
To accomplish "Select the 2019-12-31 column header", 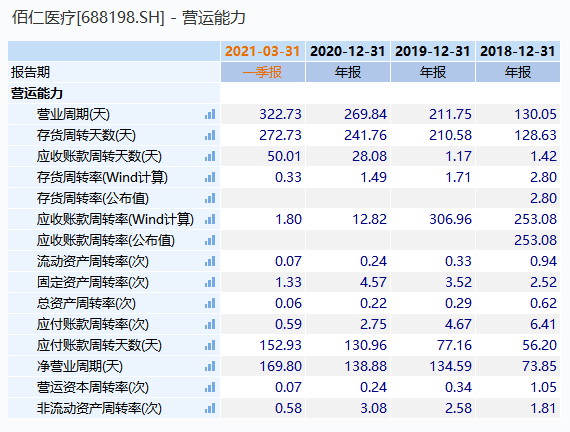I will click(x=433, y=51).
